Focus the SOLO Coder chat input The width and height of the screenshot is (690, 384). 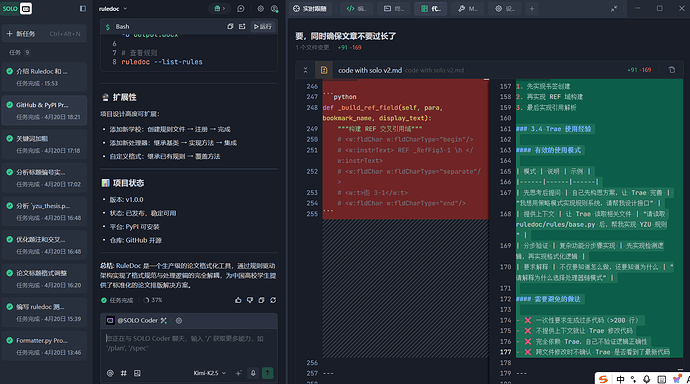pyautogui.click(x=189, y=344)
